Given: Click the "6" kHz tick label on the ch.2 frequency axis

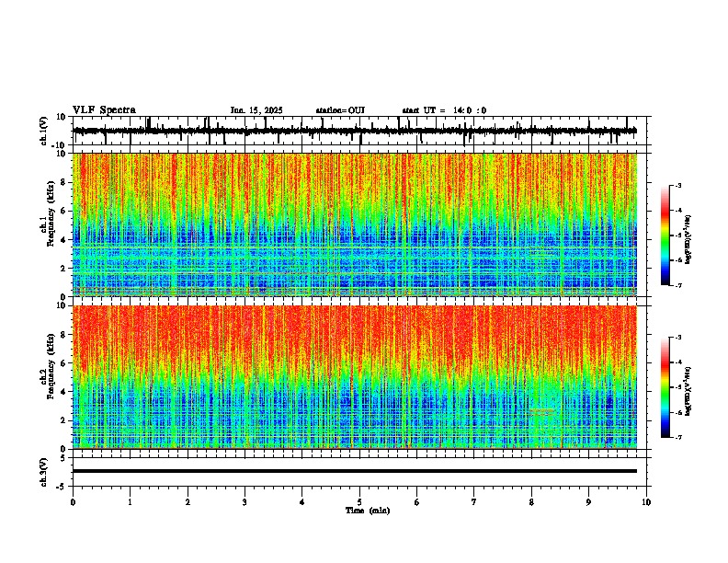Looking at the screenshot, I should pos(63,363).
